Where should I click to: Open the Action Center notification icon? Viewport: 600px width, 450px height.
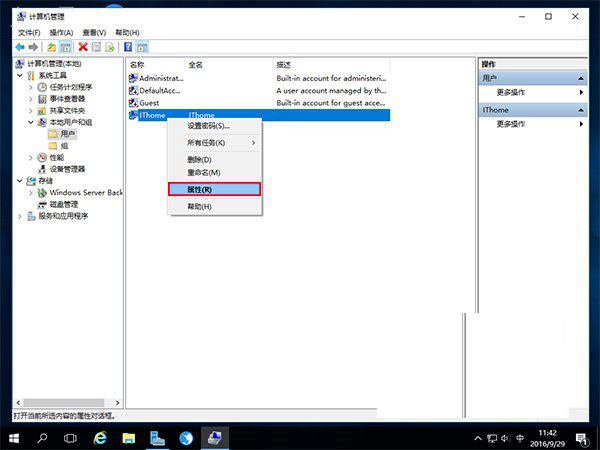582,439
